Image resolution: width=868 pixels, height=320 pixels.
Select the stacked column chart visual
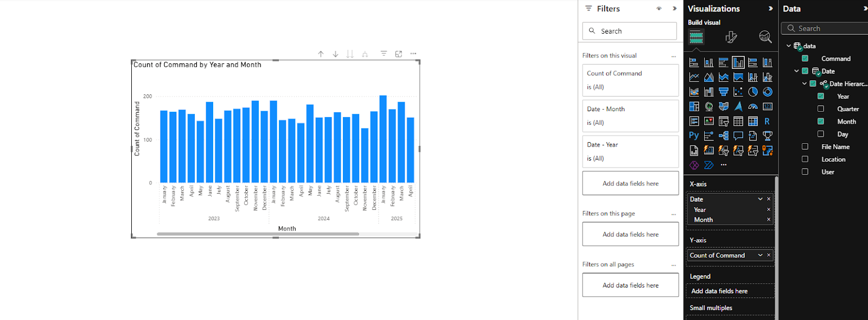709,62
